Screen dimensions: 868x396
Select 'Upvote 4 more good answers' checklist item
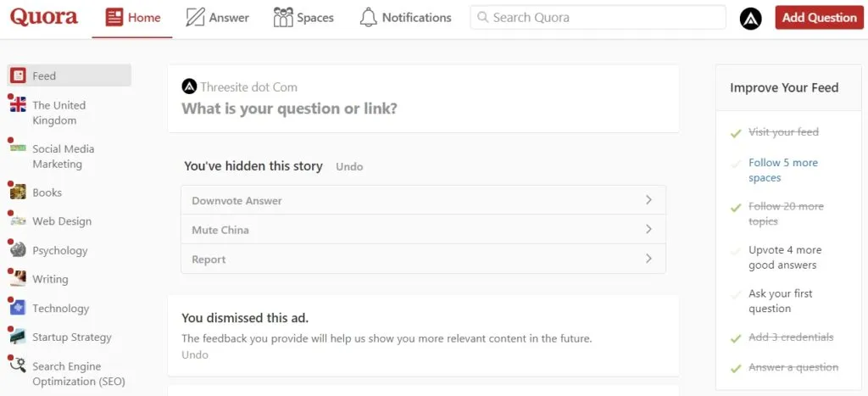784,258
